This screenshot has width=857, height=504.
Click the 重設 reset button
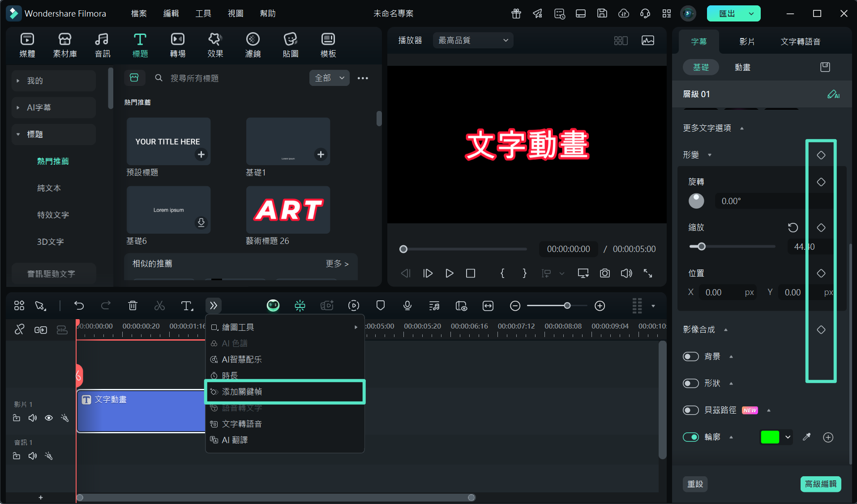[x=695, y=484]
